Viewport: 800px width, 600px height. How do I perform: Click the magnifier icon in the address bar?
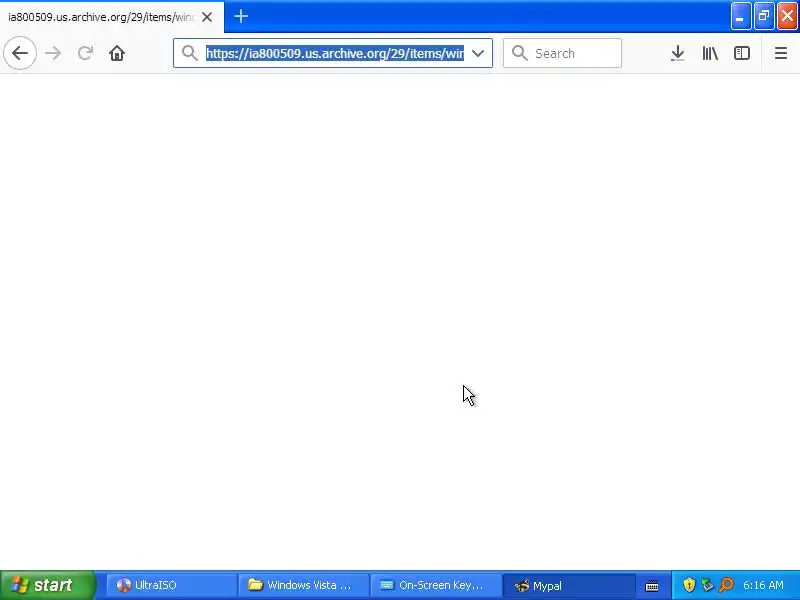tap(190, 53)
